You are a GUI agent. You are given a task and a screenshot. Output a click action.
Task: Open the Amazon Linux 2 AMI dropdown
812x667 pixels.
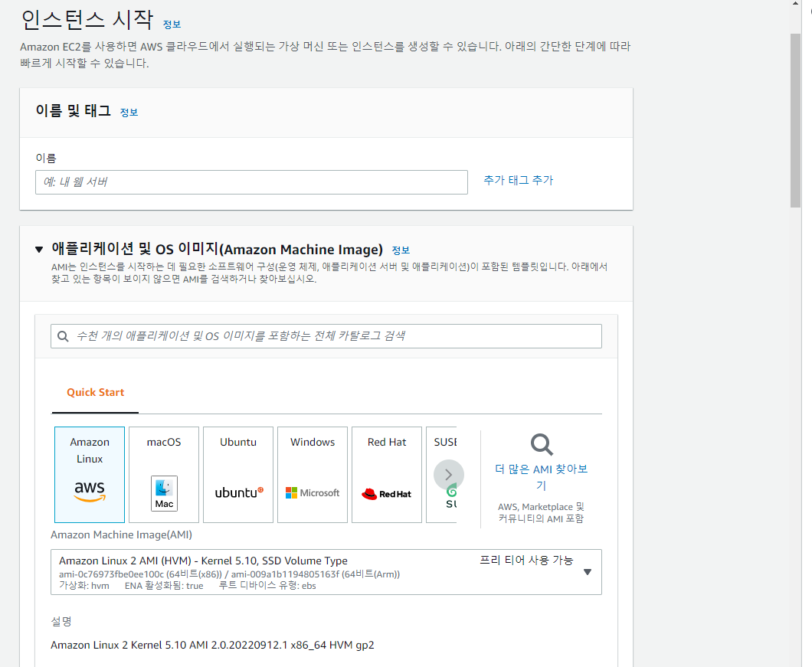coord(326,572)
